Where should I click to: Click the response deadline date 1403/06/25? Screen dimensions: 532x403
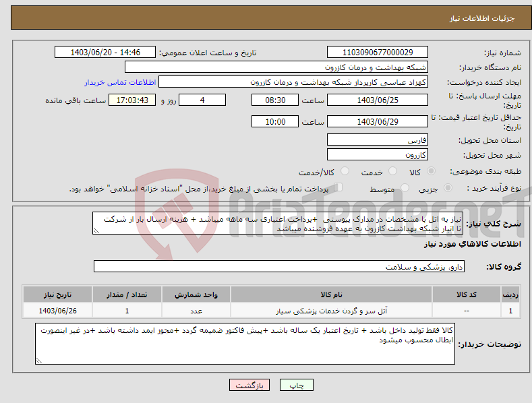pos(378,100)
